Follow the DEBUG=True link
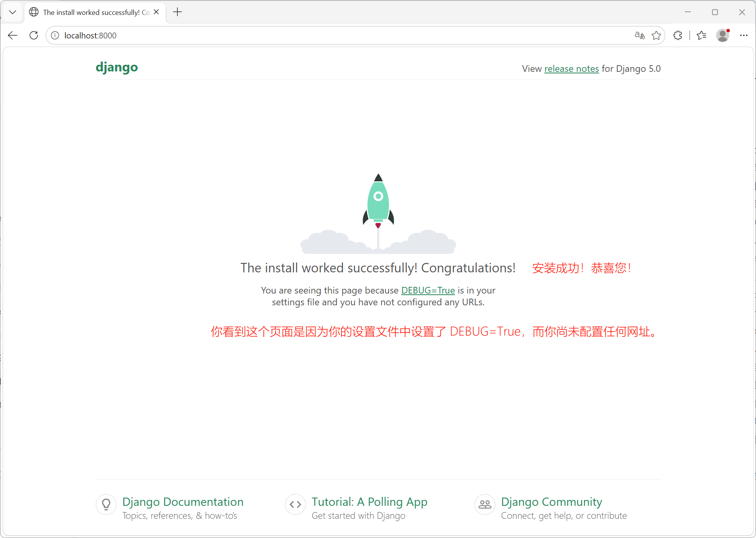Viewport: 756px width, 538px height. coord(428,290)
